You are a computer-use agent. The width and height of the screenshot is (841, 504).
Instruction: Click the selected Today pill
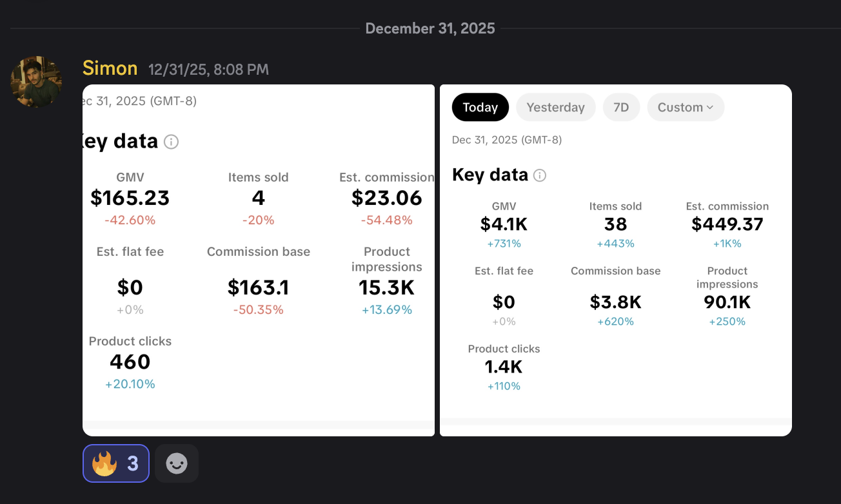coord(480,107)
